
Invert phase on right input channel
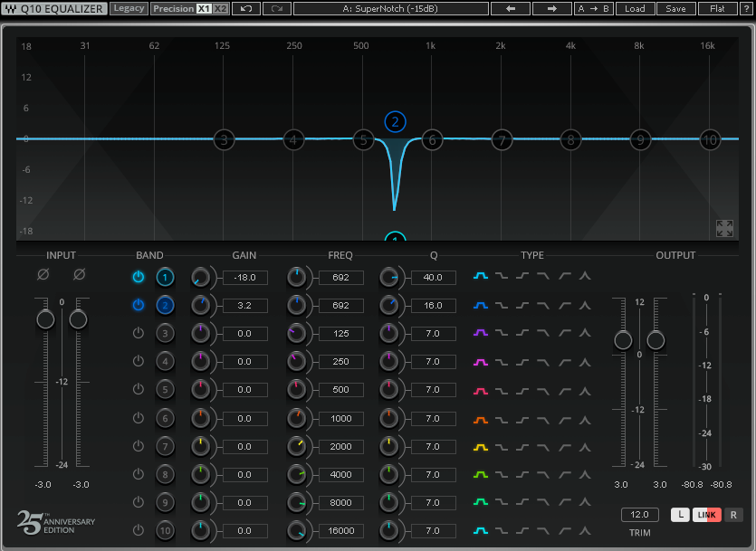(79, 274)
